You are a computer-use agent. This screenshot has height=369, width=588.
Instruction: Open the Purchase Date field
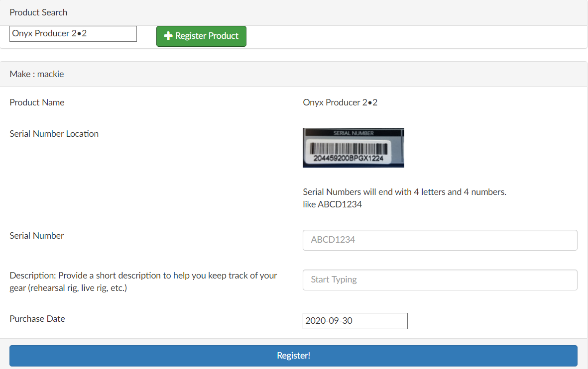355,321
